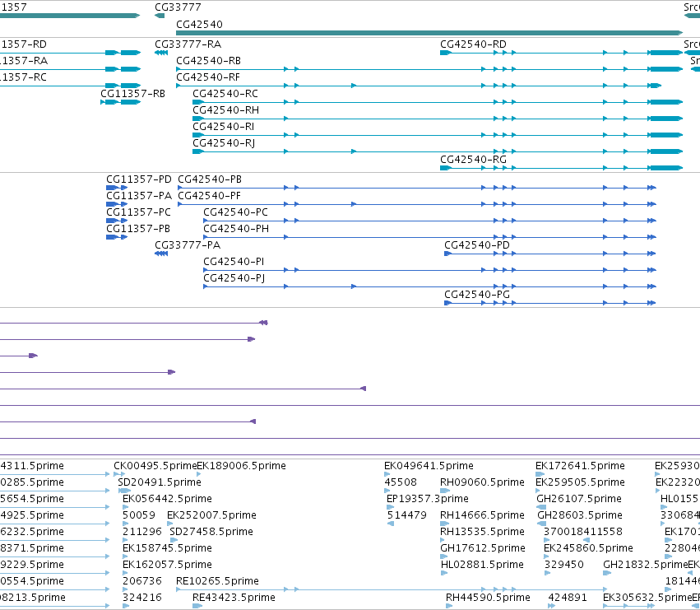The width and height of the screenshot is (700, 610).
Task: Select transcript CG42540-RI label
Action: [x=223, y=127]
